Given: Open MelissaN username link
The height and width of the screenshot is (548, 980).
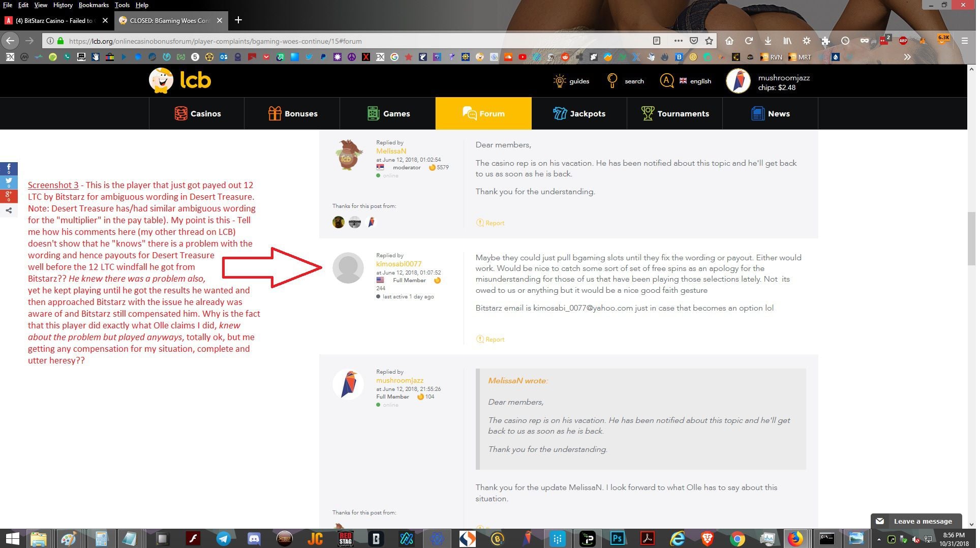Looking at the screenshot, I should (391, 151).
